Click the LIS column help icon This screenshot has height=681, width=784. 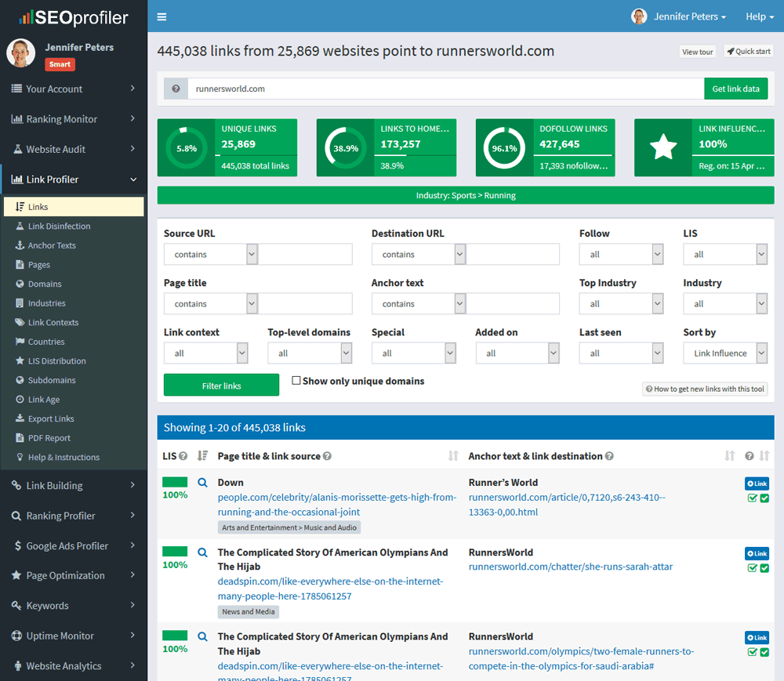(183, 456)
